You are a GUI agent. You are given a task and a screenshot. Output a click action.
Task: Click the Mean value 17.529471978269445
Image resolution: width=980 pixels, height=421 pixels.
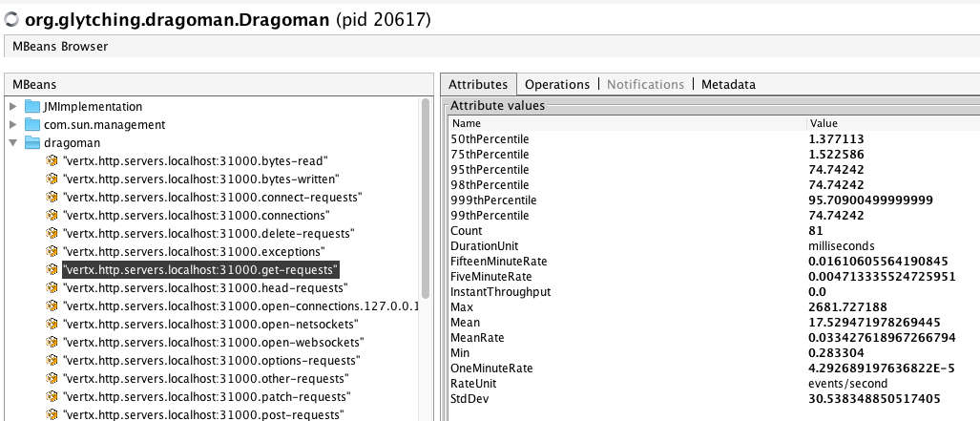click(x=874, y=323)
